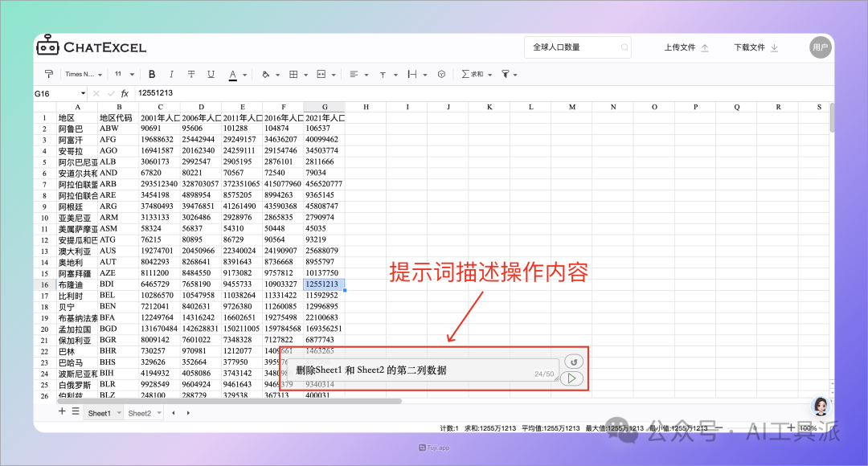Toggle italic text style
Image resolution: width=868 pixels, height=466 pixels.
(x=171, y=74)
